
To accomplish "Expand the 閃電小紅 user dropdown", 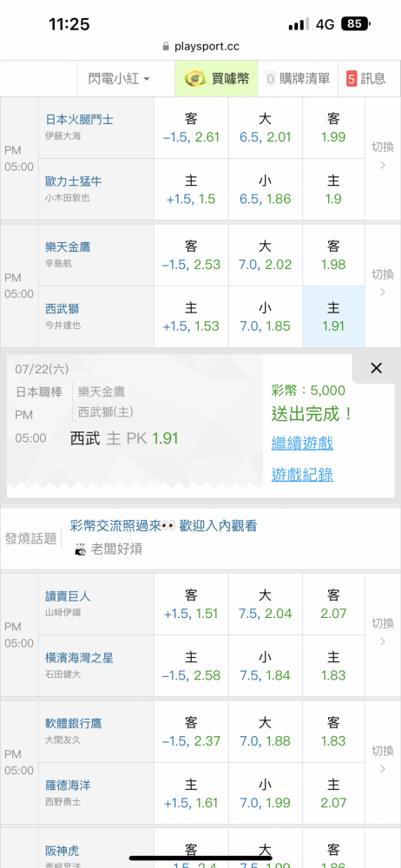I will click(x=119, y=78).
